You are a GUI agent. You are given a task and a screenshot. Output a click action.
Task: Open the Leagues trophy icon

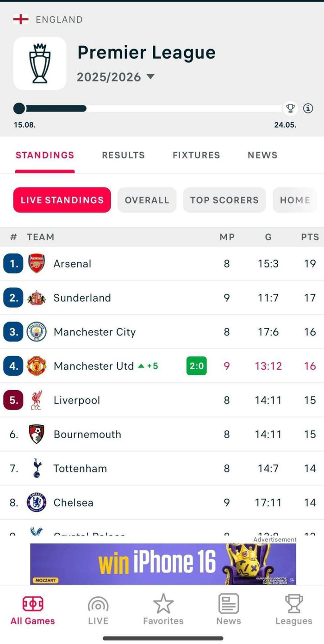tap(293, 604)
